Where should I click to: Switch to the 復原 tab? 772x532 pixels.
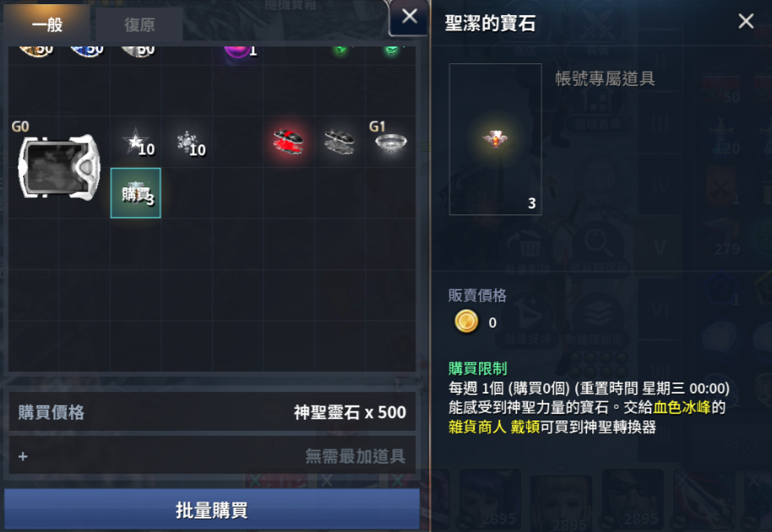pyautogui.click(x=139, y=24)
